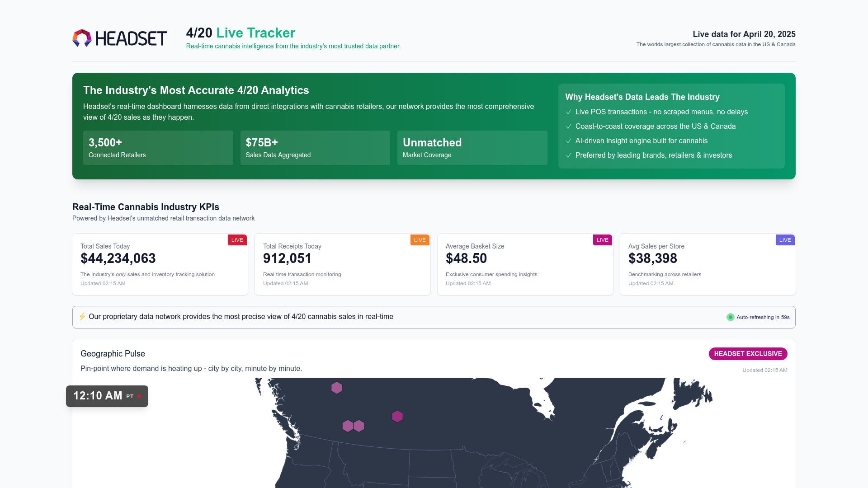This screenshot has height=488, width=868.
Task: Click LIVE badge on Avg Sales per Store card
Action: point(785,240)
